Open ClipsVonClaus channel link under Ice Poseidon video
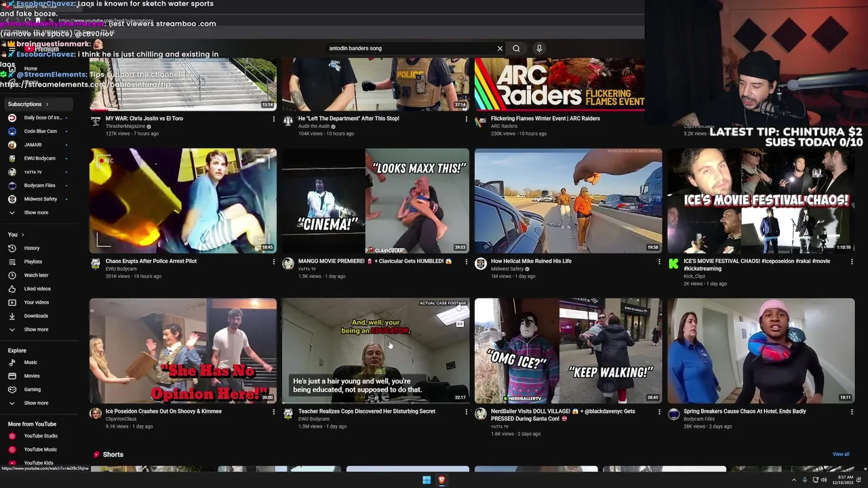 [121, 419]
